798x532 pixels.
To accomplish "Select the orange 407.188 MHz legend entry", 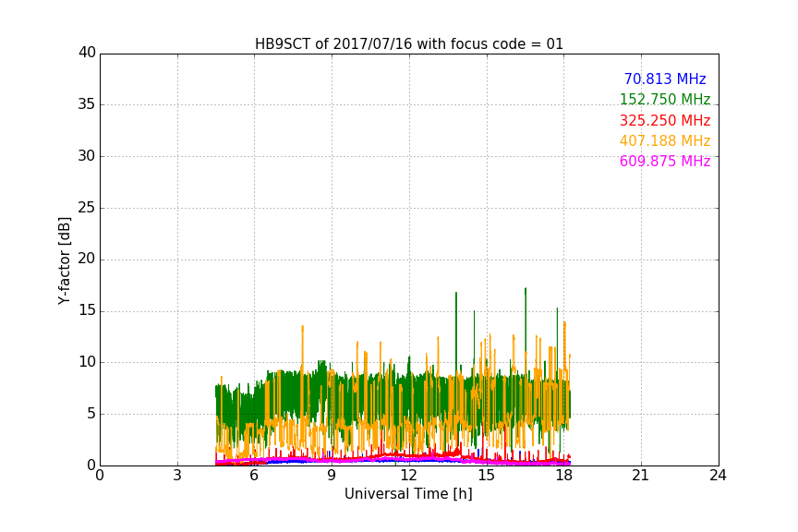I will coord(665,141).
